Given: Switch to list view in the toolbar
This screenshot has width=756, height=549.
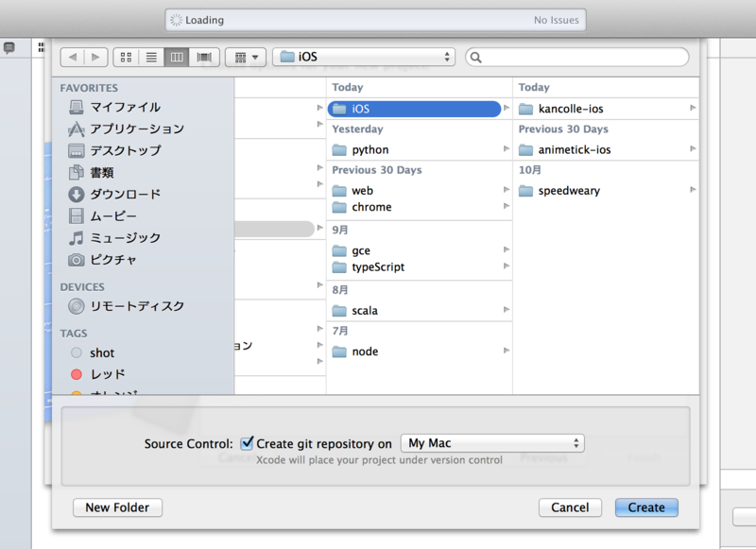Looking at the screenshot, I should (x=150, y=57).
